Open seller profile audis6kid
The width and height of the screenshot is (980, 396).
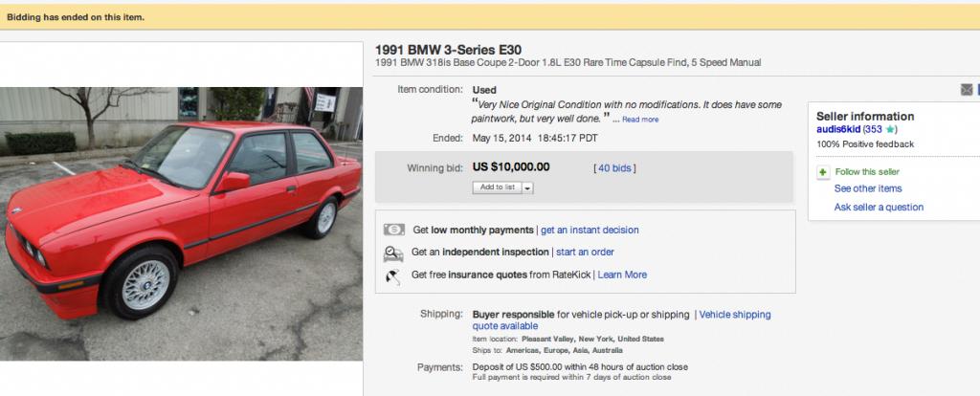(838, 129)
